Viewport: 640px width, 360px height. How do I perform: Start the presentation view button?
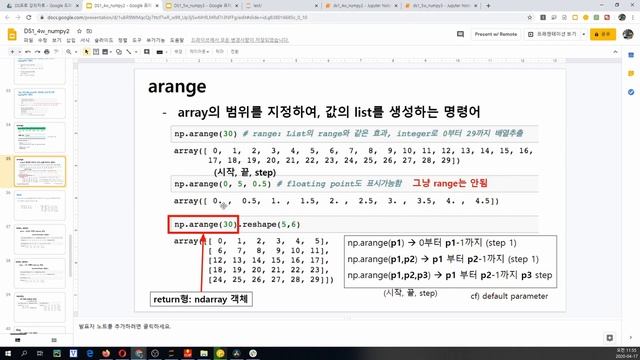click(x=552, y=34)
